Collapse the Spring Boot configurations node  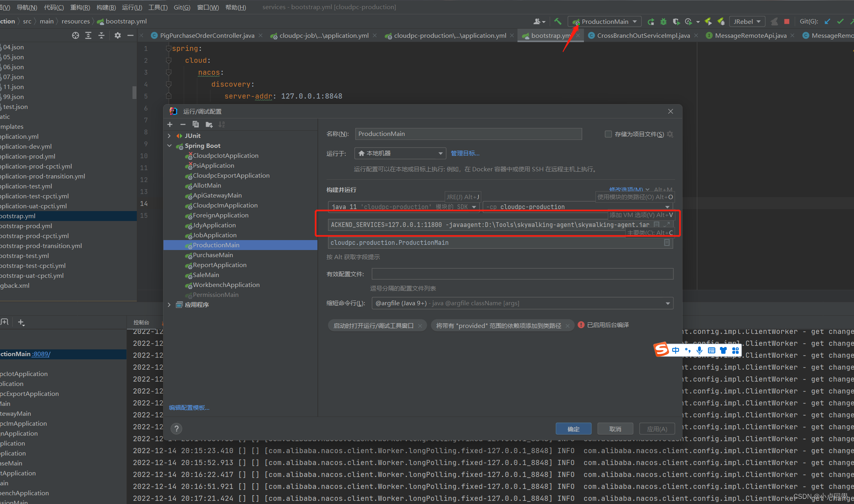169,146
